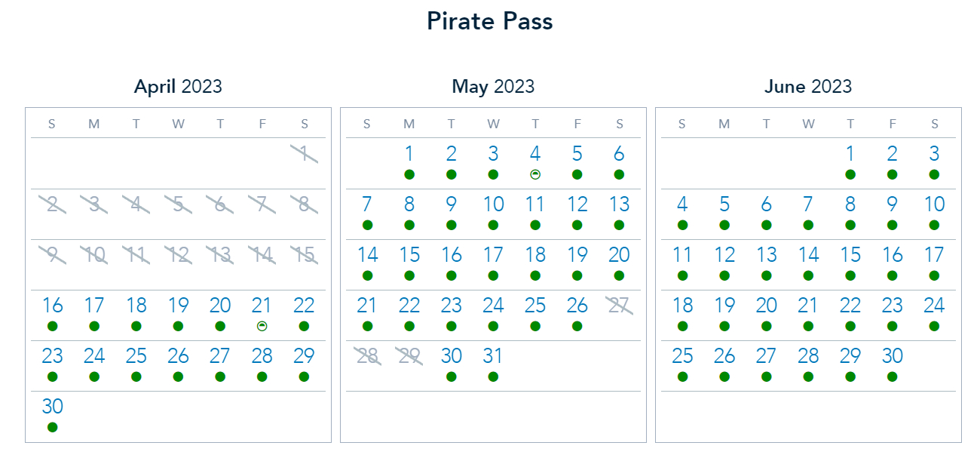Click the April 2023 month heading
The image size is (980, 458).
point(178,87)
